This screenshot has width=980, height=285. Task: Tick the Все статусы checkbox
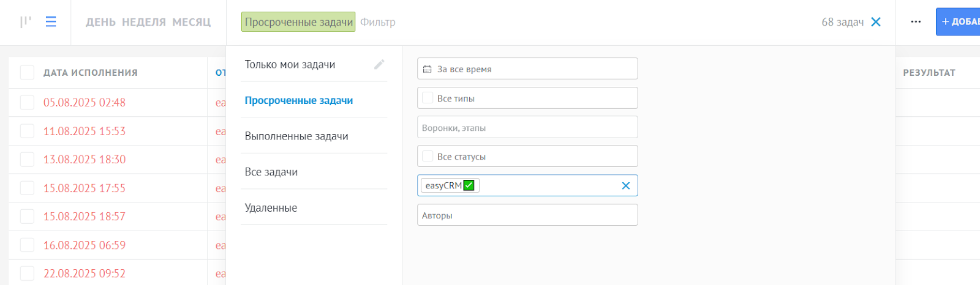pyautogui.click(x=428, y=157)
